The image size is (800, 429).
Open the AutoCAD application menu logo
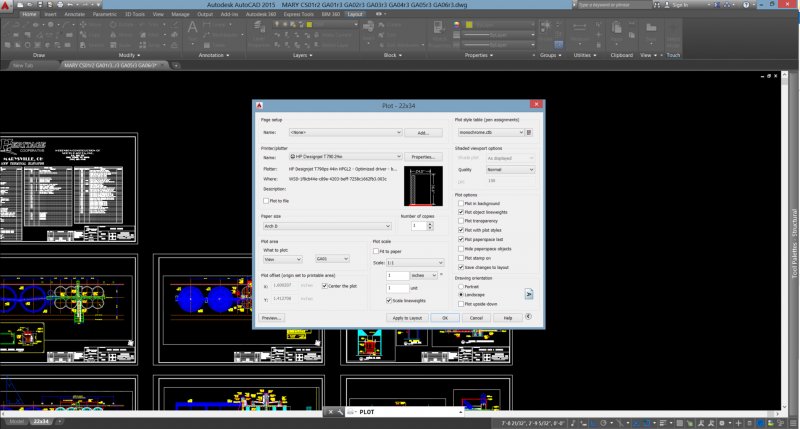point(6,7)
